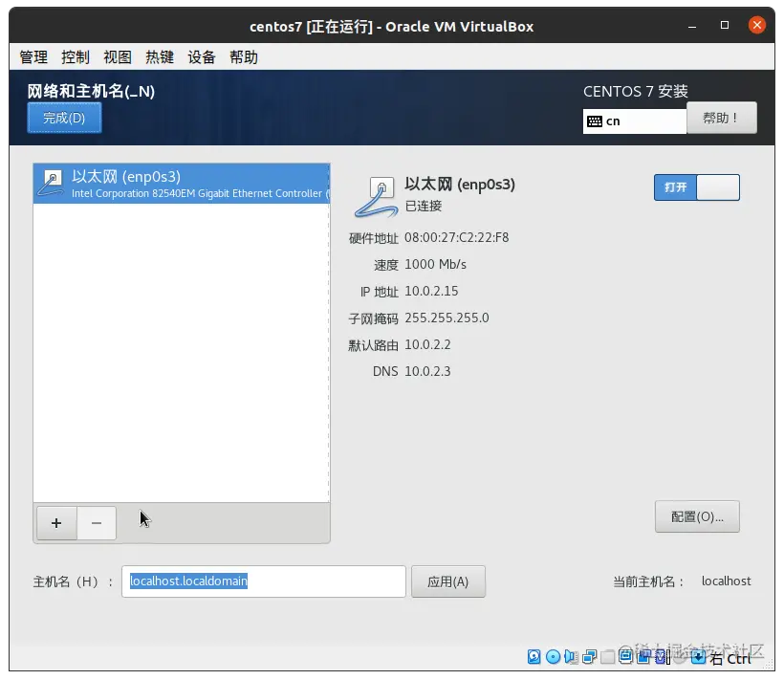Click the grey shared folders status icon
This screenshot has height=680, width=784.
pos(607,657)
